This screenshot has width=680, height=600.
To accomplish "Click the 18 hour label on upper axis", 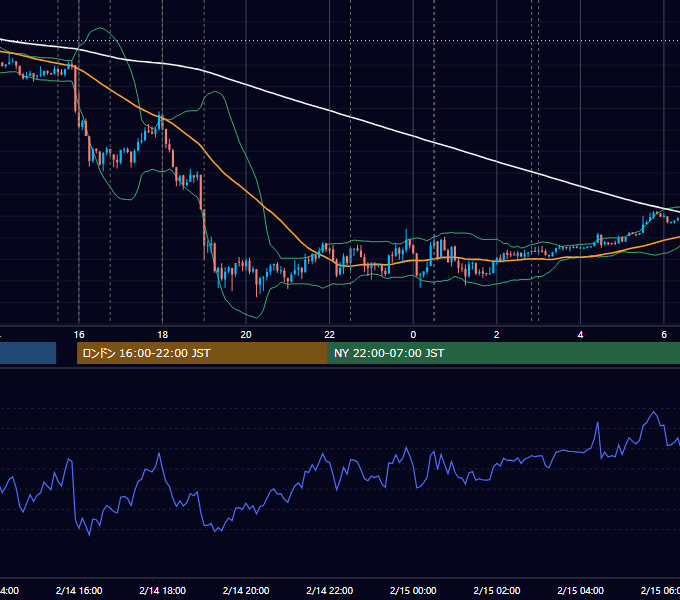I will coord(163,335).
